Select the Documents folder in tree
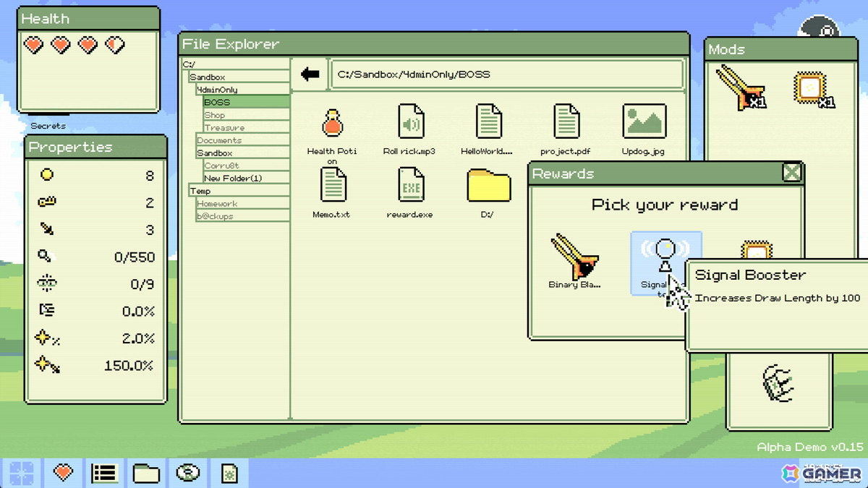Screen dimensions: 868x488 point(242,140)
